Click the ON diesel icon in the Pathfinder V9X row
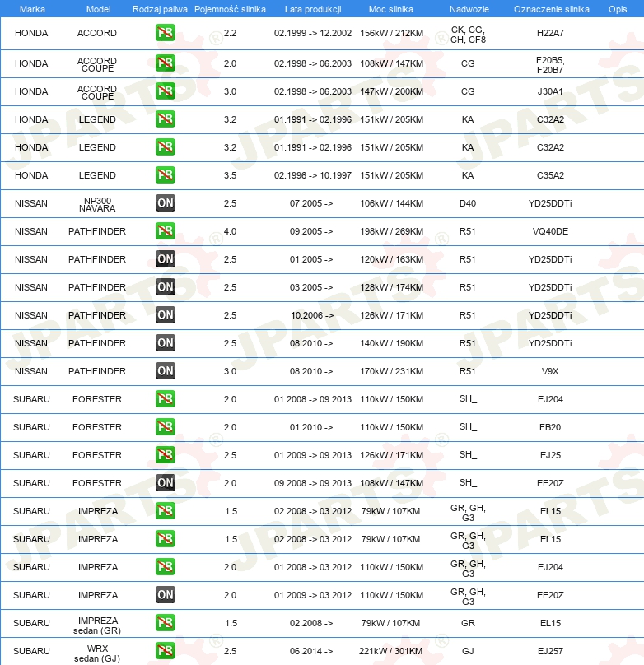Image resolution: width=644 pixels, height=665 pixels. [x=165, y=371]
